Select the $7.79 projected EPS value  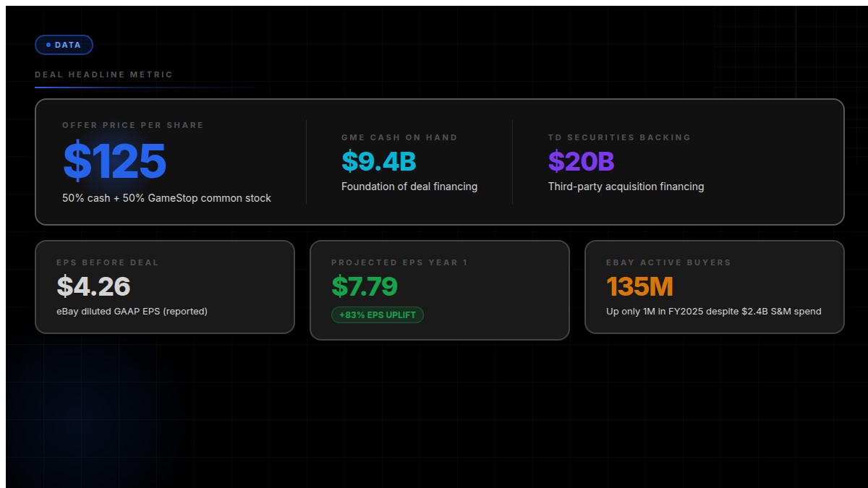365,286
